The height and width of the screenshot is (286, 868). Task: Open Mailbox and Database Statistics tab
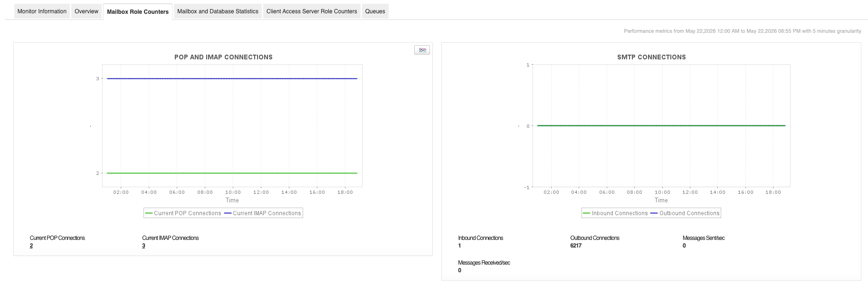point(218,11)
